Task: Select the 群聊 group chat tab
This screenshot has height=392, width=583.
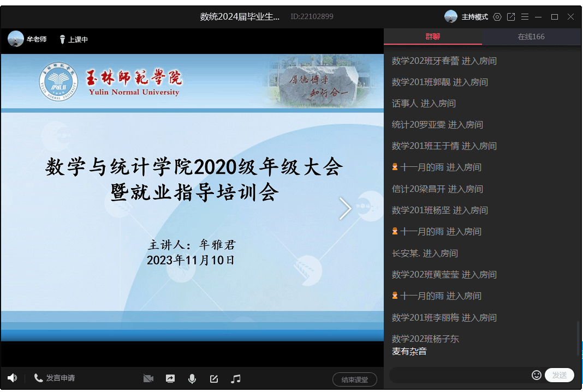Action: tap(433, 37)
